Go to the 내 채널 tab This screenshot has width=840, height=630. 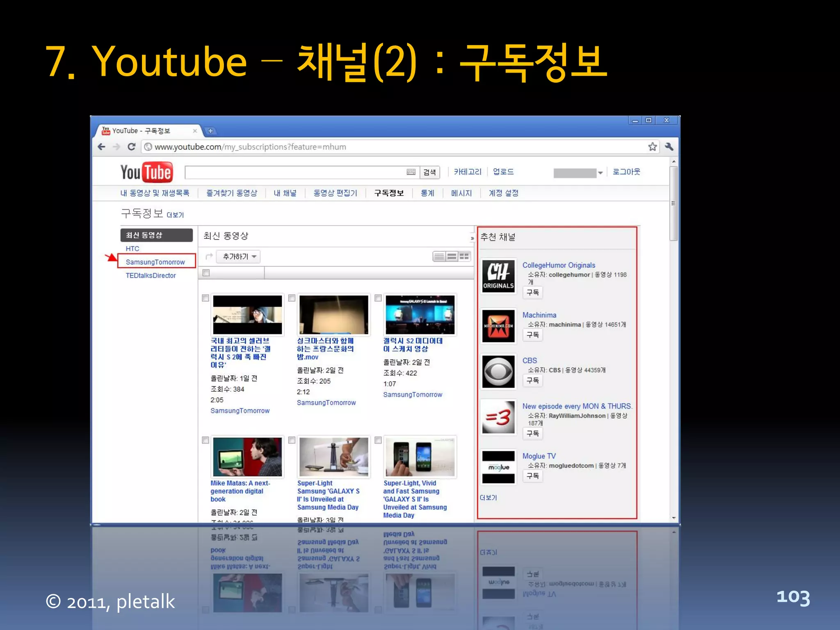coord(285,193)
